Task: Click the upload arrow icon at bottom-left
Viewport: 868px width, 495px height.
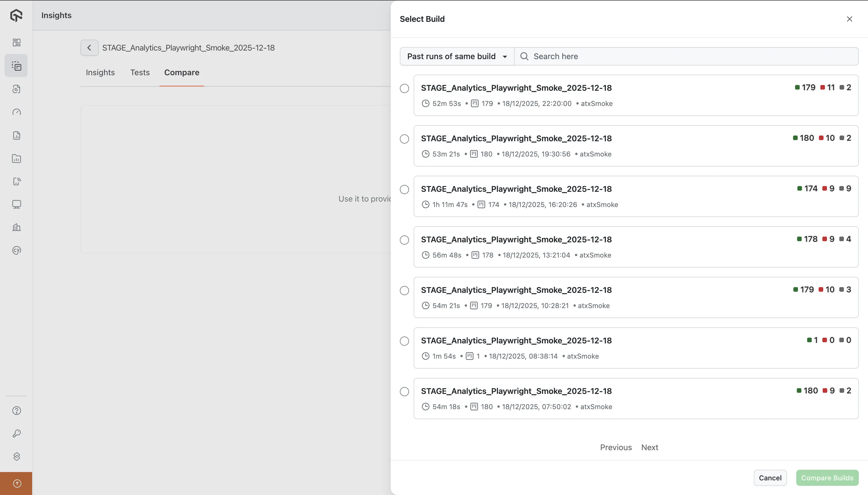Action: (16, 484)
